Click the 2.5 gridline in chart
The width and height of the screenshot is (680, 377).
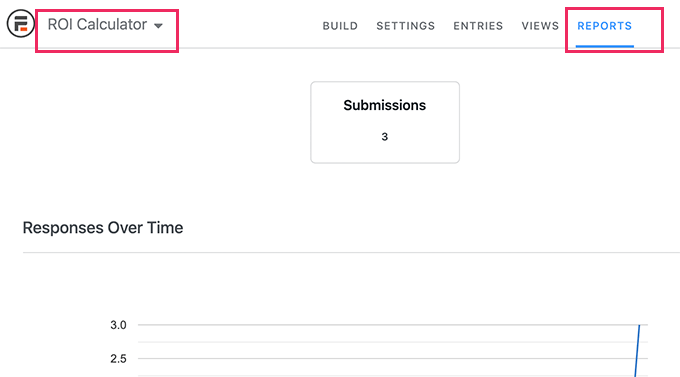392,358
